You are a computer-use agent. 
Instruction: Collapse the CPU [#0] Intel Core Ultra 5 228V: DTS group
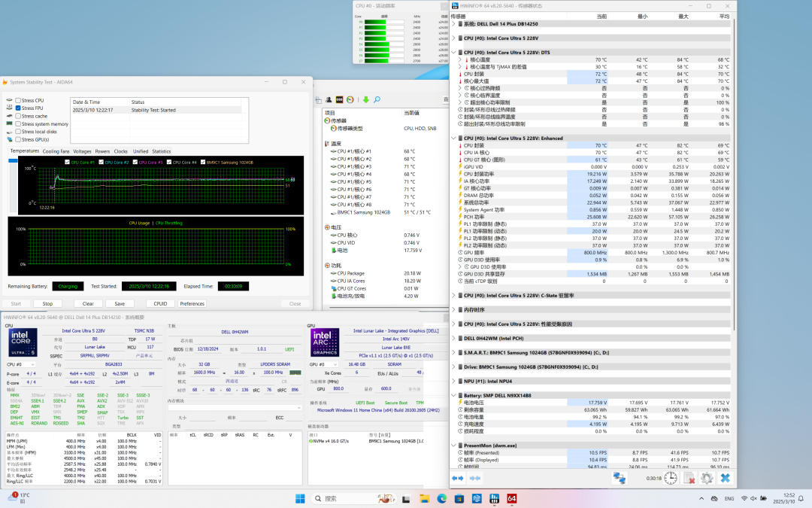tap(453, 53)
